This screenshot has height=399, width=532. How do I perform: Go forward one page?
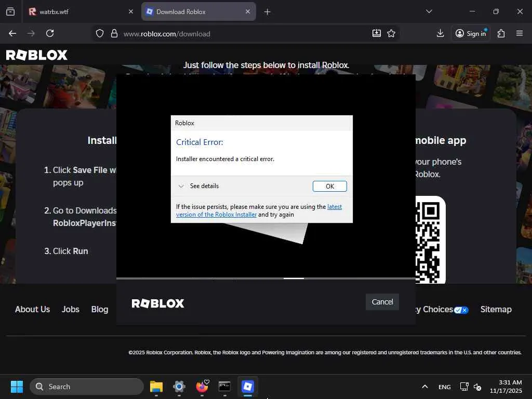click(x=31, y=33)
